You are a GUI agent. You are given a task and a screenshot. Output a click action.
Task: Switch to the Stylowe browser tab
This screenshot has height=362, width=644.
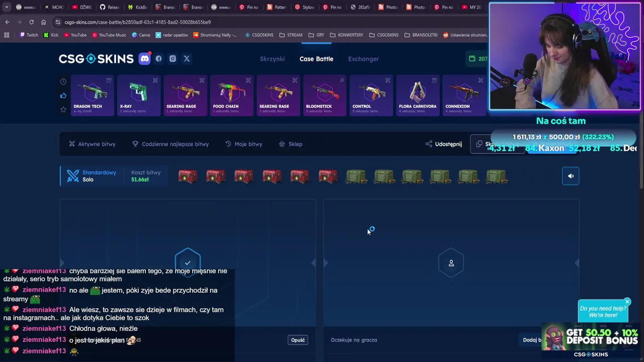point(304,7)
